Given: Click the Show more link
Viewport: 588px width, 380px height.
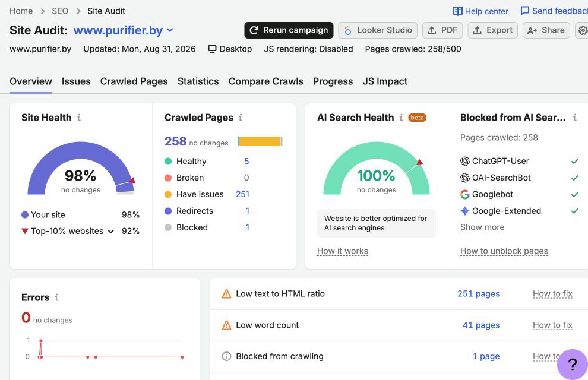Looking at the screenshot, I should (x=482, y=227).
